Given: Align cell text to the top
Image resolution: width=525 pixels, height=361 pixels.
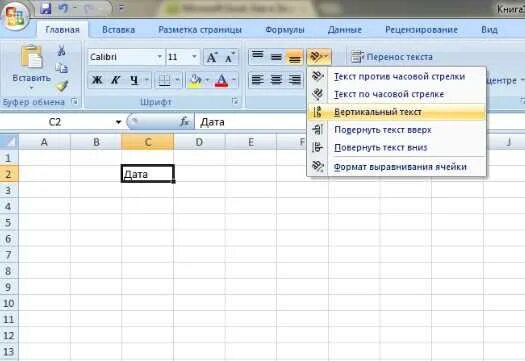Looking at the screenshot, I should (x=257, y=57).
